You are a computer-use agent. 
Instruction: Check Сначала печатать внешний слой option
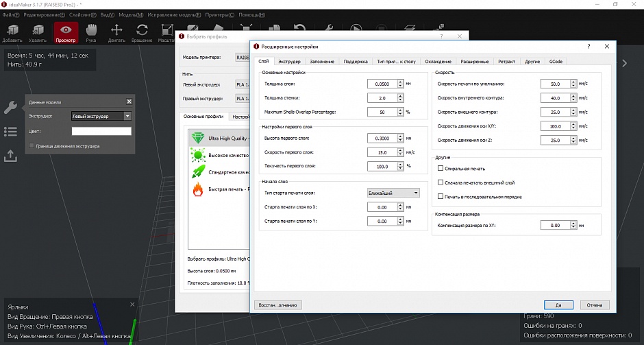[x=441, y=182]
